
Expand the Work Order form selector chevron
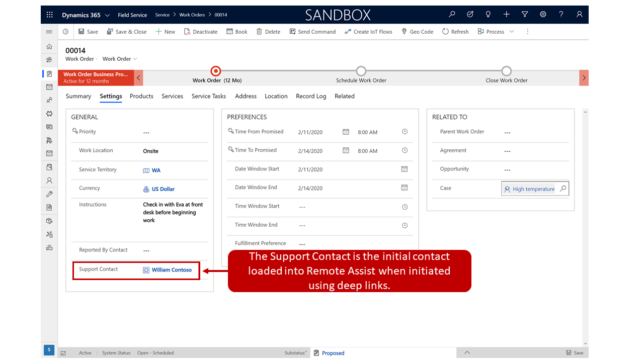pos(135,59)
